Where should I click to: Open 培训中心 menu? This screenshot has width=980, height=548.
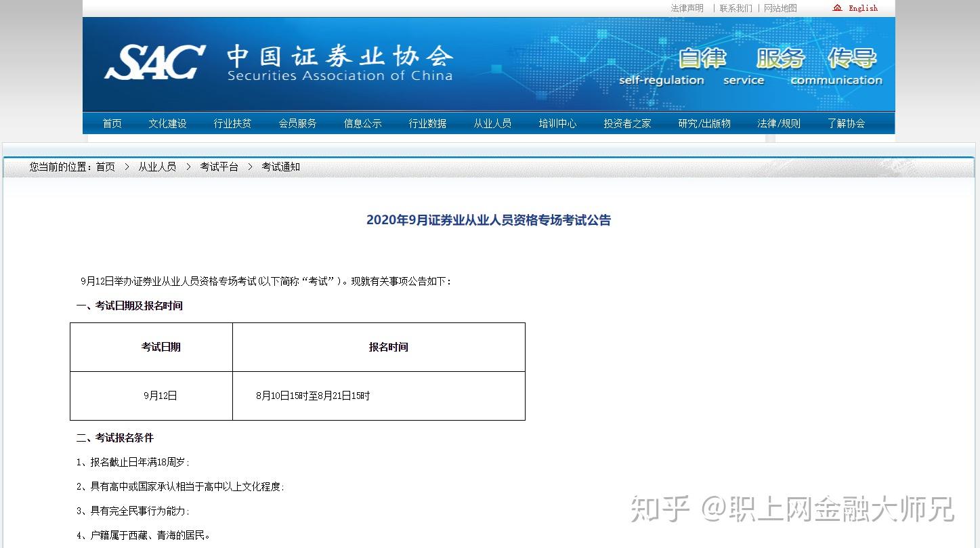557,123
